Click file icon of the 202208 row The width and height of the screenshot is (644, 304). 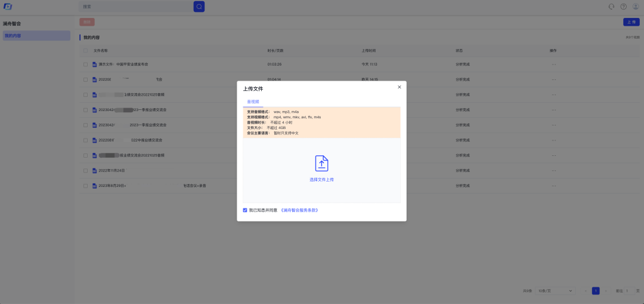tap(94, 80)
